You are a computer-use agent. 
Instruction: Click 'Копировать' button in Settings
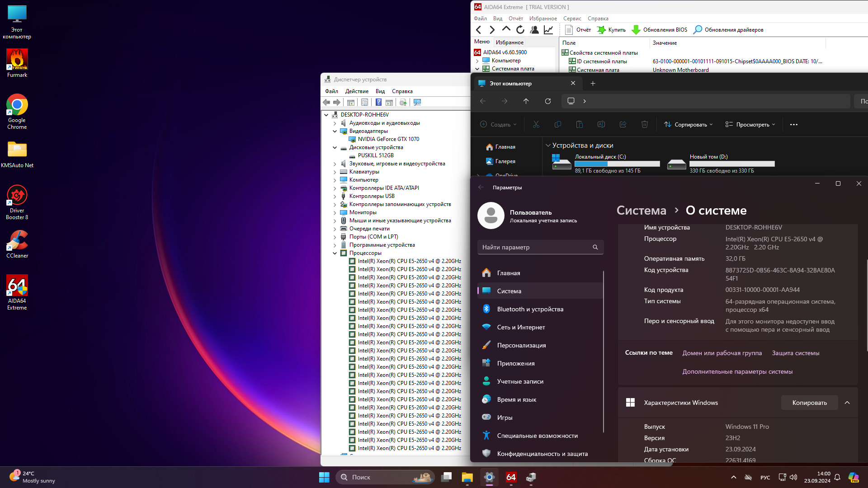(809, 403)
